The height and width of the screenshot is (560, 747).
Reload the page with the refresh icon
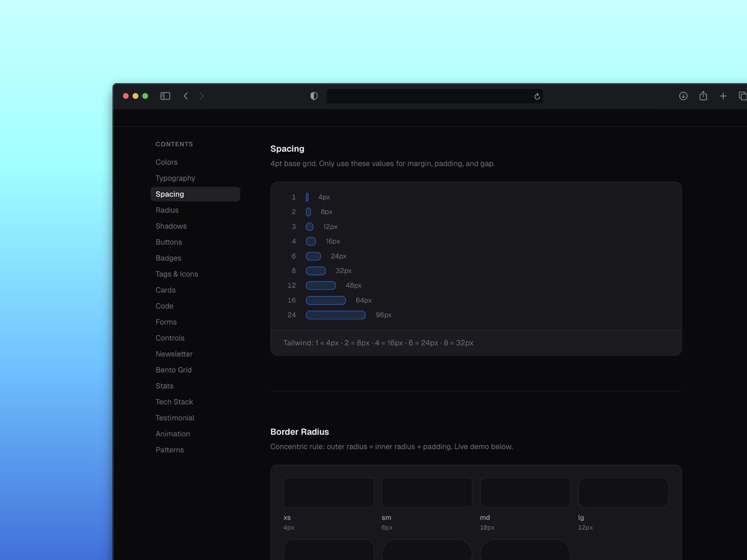[537, 96]
